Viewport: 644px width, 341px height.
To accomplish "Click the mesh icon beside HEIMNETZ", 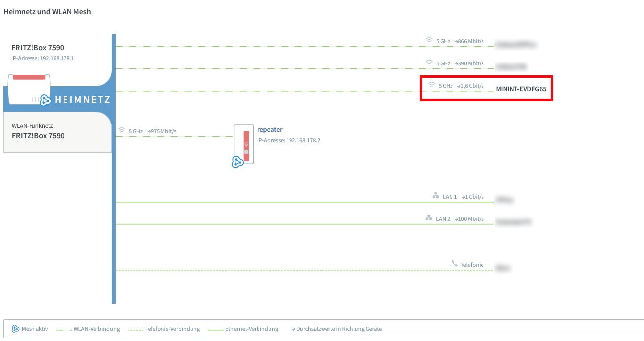I will pos(46,100).
